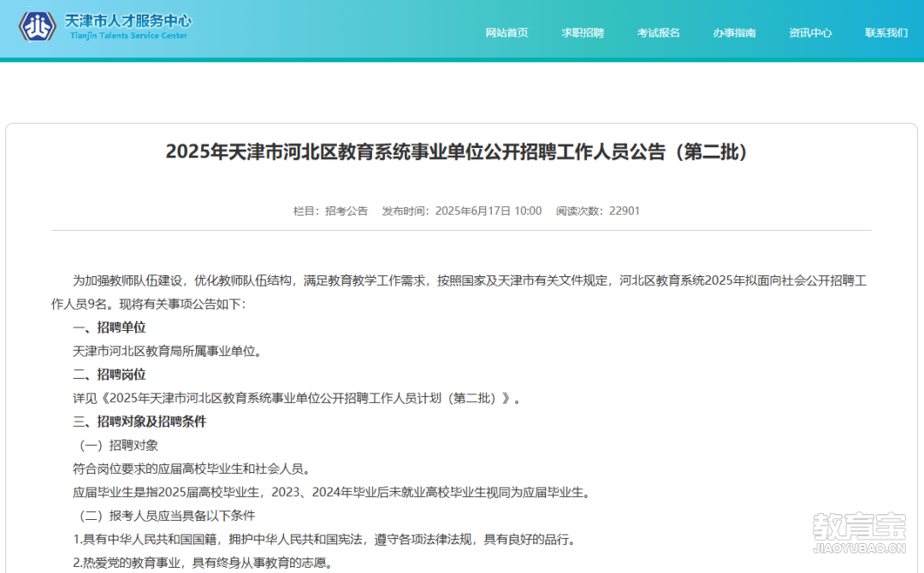Image resolution: width=924 pixels, height=573 pixels.
Task: Open the 联系我们 menu item
Action: (886, 33)
